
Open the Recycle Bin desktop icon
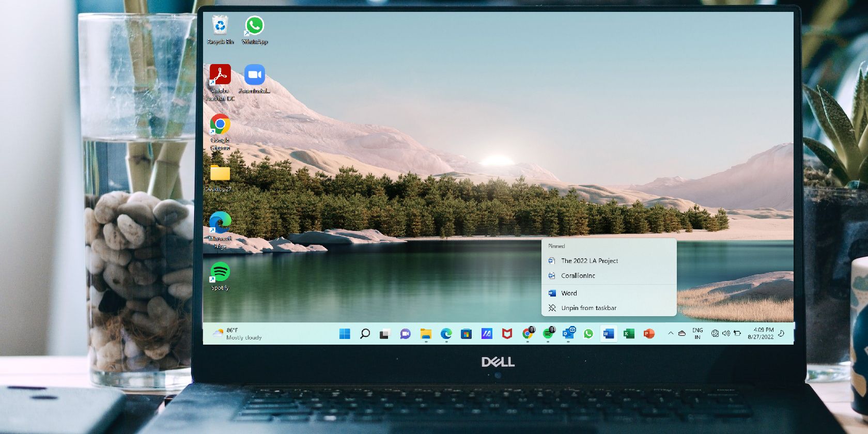pos(220,30)
